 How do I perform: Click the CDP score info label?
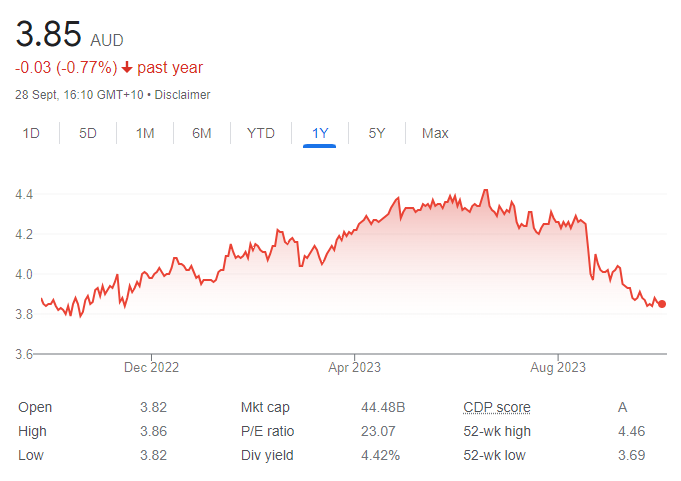click(x=497, y=407)
